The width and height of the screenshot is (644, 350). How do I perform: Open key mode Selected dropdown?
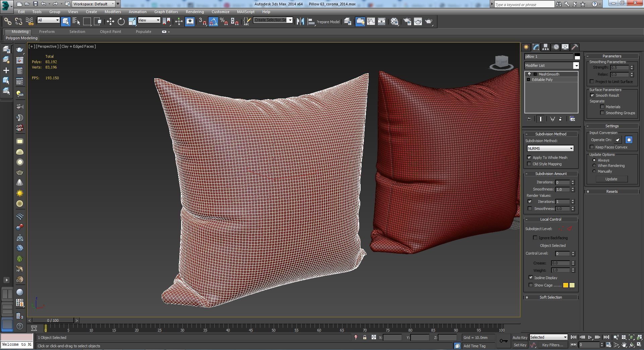pos(548,337)
